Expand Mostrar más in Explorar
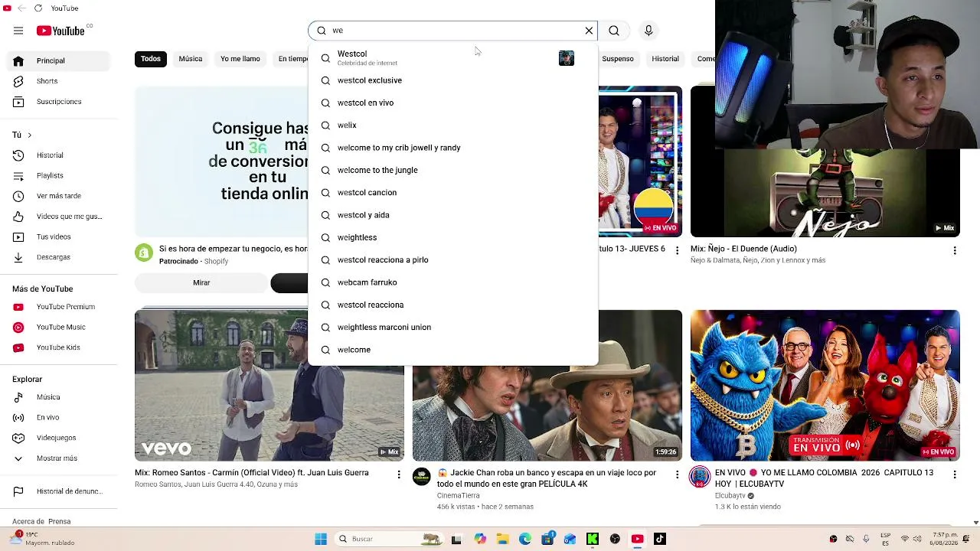The width and height of the screenshot is (980, 551). (x=59, y=458)
